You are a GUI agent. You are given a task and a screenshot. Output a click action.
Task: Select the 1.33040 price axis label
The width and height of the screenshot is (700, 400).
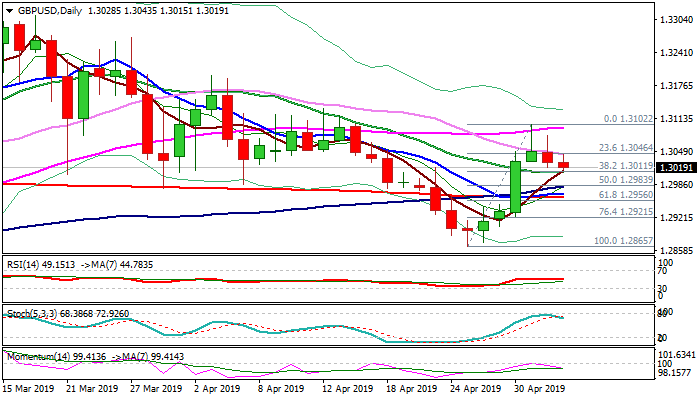pyautogui.click(x=676, y=20)
